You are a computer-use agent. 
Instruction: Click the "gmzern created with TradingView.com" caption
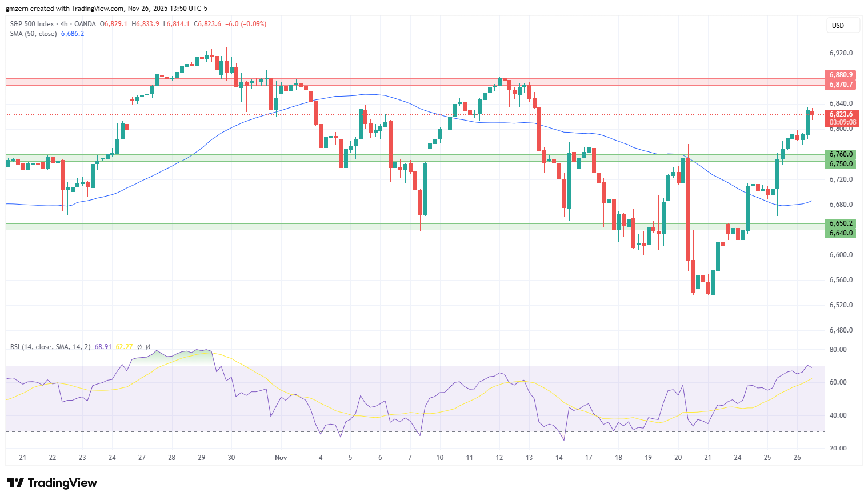(x=65, y=9)
